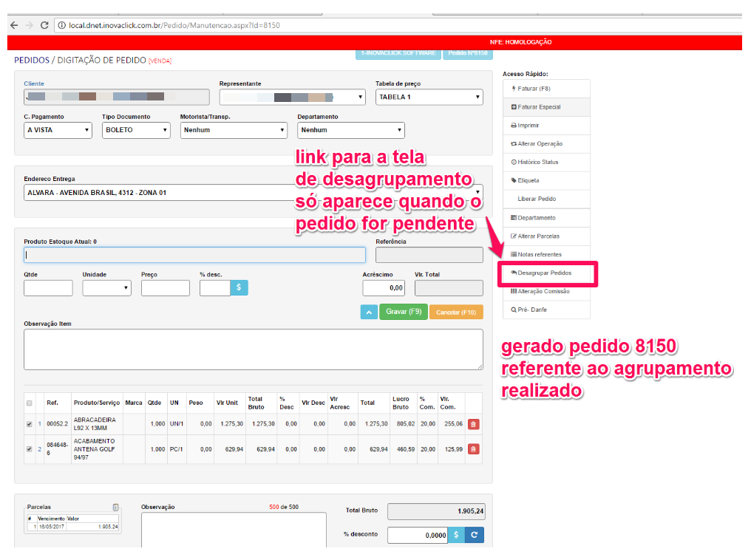Image resolution: width=751 pixels, height=560 pixels.
Task: Click the dollar icon next to % desconto
Action: [x=455, y=536]
